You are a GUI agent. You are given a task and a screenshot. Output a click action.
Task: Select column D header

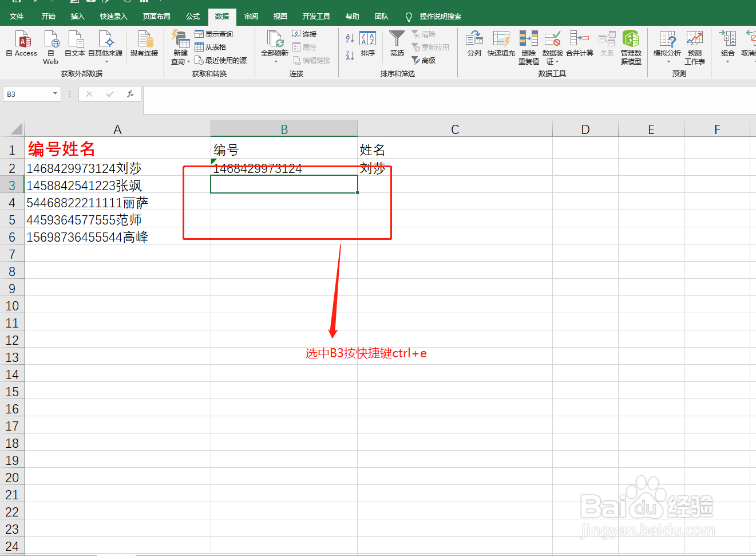coord(585,129)
